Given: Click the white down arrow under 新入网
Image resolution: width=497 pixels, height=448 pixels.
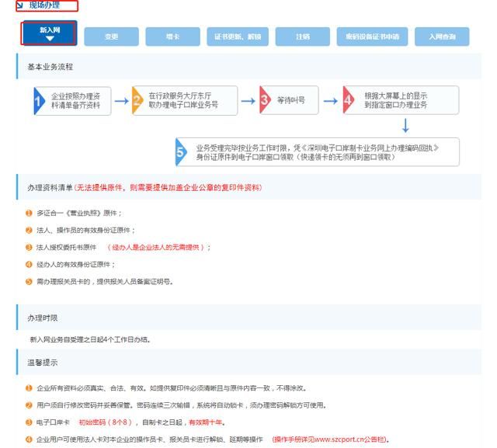Looking at the screenshot, I should point(49,39).
